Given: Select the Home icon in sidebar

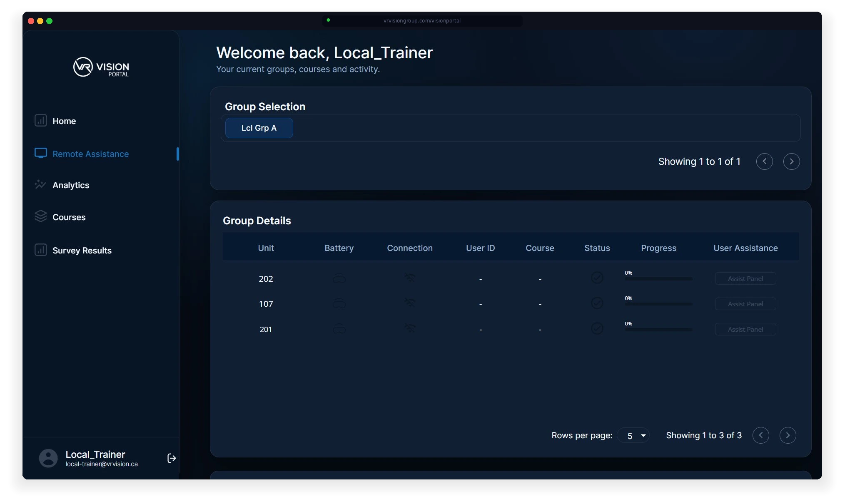Looking at the screenshot, I should (x=40, y=121).
